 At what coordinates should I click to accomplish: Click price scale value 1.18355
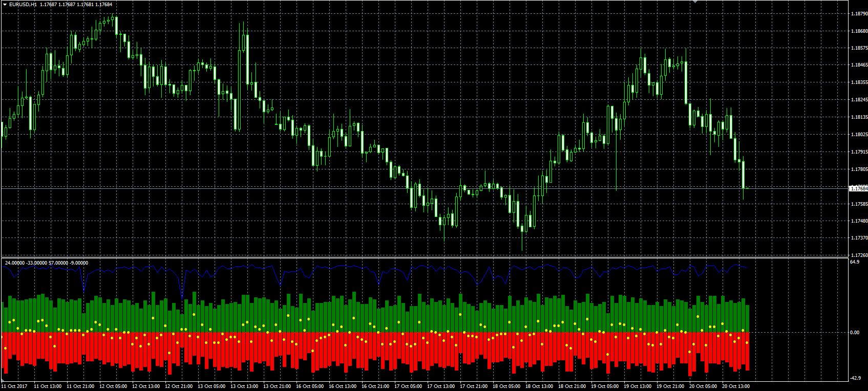tap(859, 82)
